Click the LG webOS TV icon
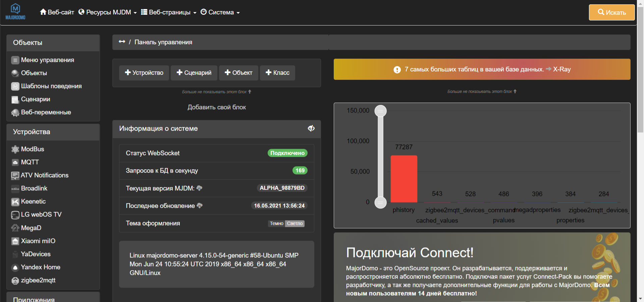The height and width of the screenshot is (302, 644). click(x=15, y=215)
